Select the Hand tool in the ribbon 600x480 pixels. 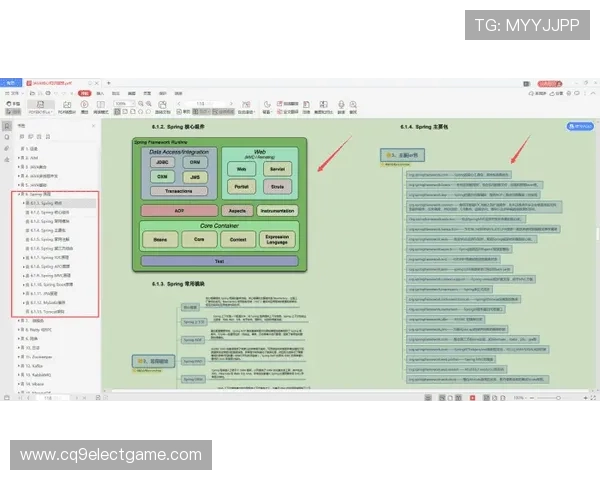click(x=13, y=104)
